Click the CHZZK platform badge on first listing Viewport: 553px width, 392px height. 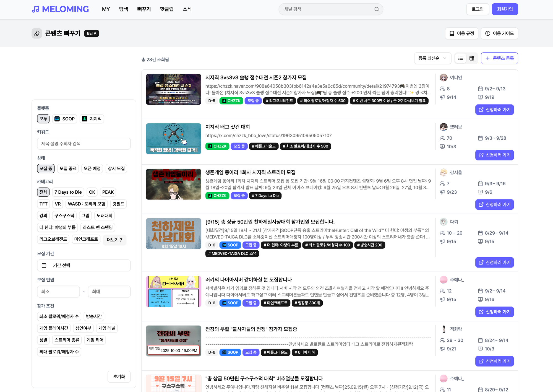pyautogui.click(x=231, y=101)
